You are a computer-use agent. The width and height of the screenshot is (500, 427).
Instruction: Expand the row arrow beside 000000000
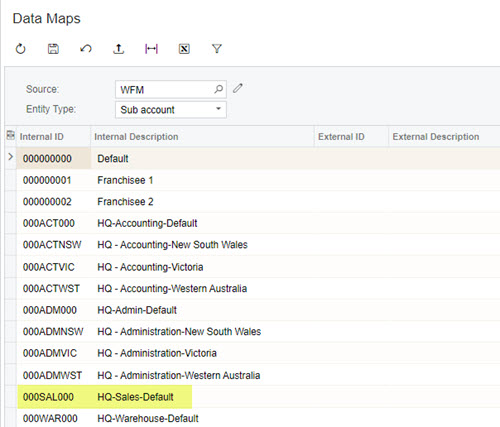coord(10,157)
